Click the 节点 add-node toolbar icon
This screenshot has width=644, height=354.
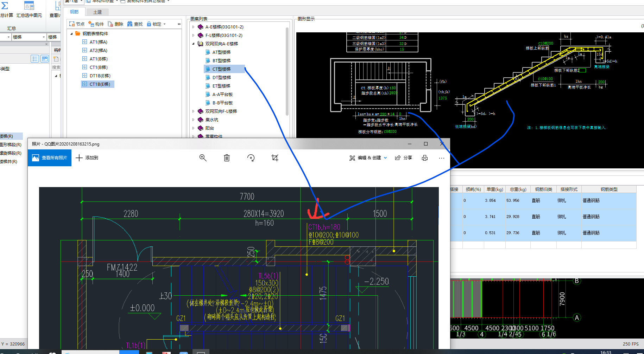[72, 24]
